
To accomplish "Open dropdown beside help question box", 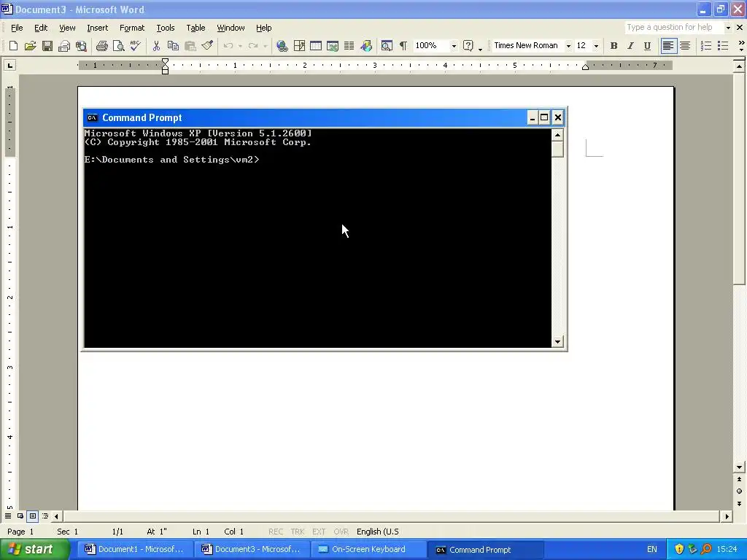I will coord(728,28).
